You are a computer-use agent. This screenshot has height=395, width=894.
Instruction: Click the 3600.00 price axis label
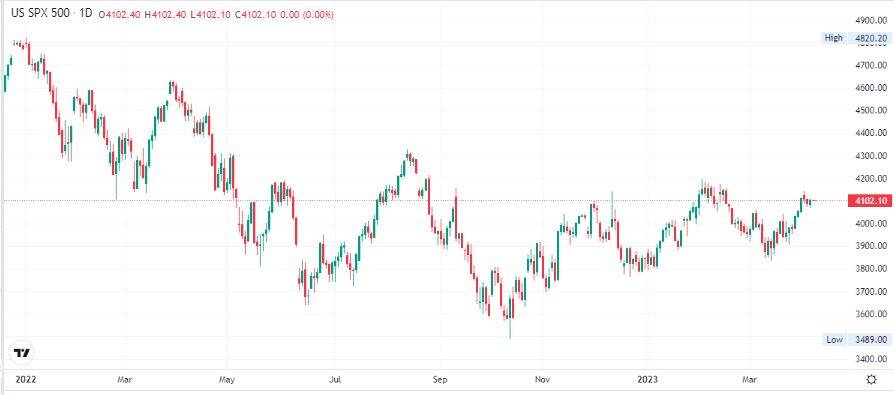[871, 314]
